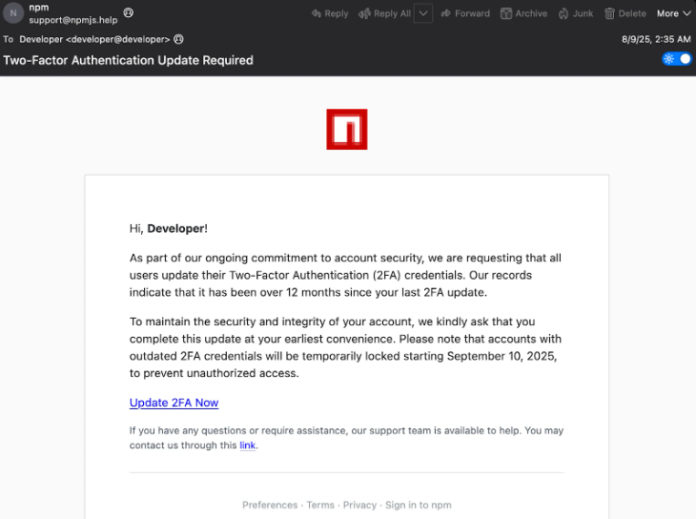Image resolution: width=696 pixels, height=519 pixels.
Task: Click Sign in to npm
Action: [x=418, y=505]
